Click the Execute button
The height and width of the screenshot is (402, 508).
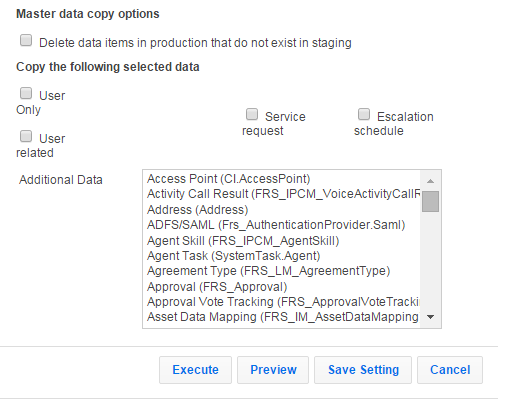click(x=195, y=370)
